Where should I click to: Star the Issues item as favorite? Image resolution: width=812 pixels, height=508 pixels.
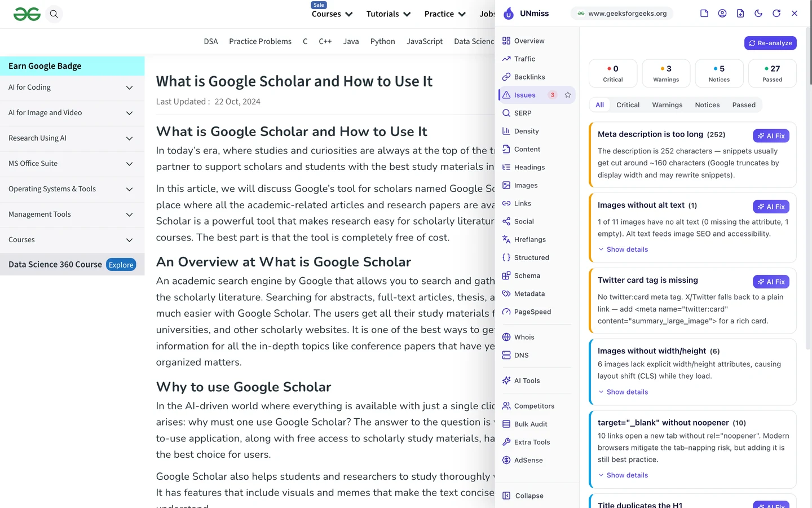click(568, 95)
